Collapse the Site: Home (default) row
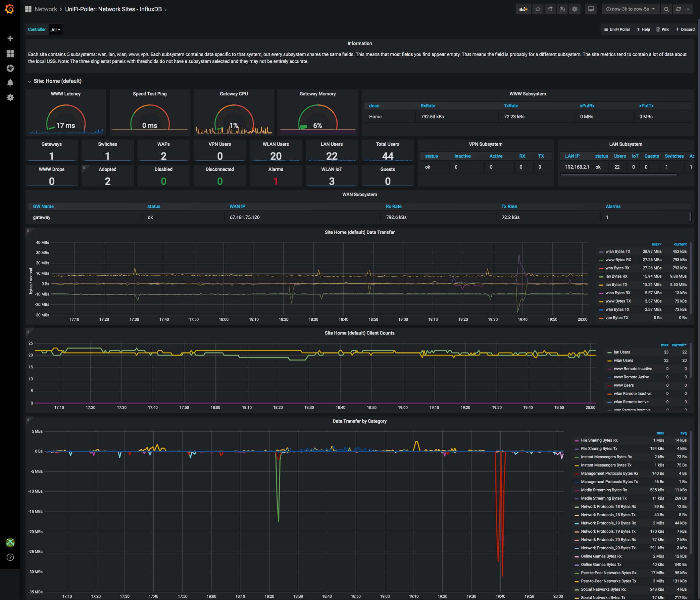Viewport: 700px width, 600px height. [57, 81]
